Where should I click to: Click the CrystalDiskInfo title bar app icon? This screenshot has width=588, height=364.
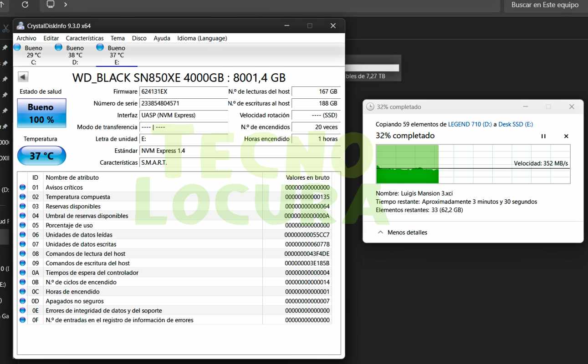[20, 26]
